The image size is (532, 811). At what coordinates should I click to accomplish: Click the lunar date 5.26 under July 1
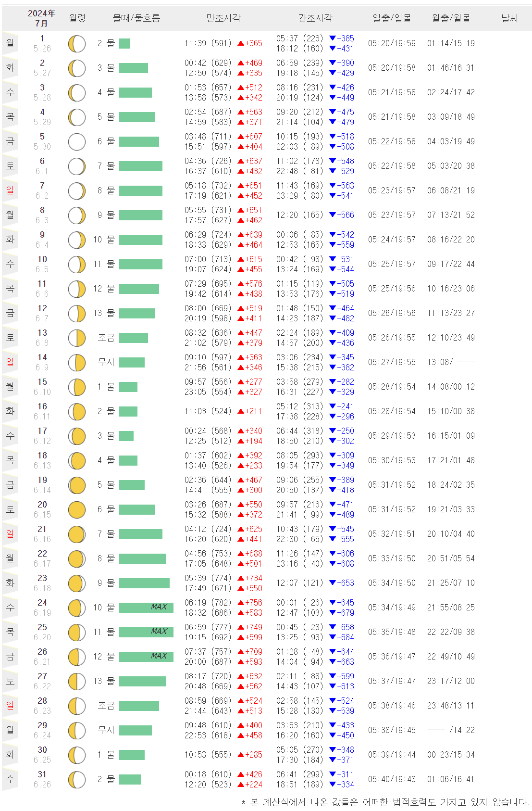(x=42, y=49)
